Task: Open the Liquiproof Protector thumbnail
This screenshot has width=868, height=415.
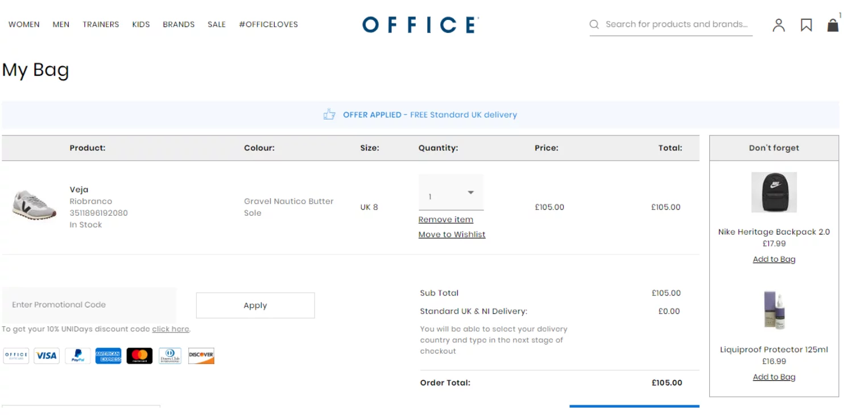Action: [774, 310]
